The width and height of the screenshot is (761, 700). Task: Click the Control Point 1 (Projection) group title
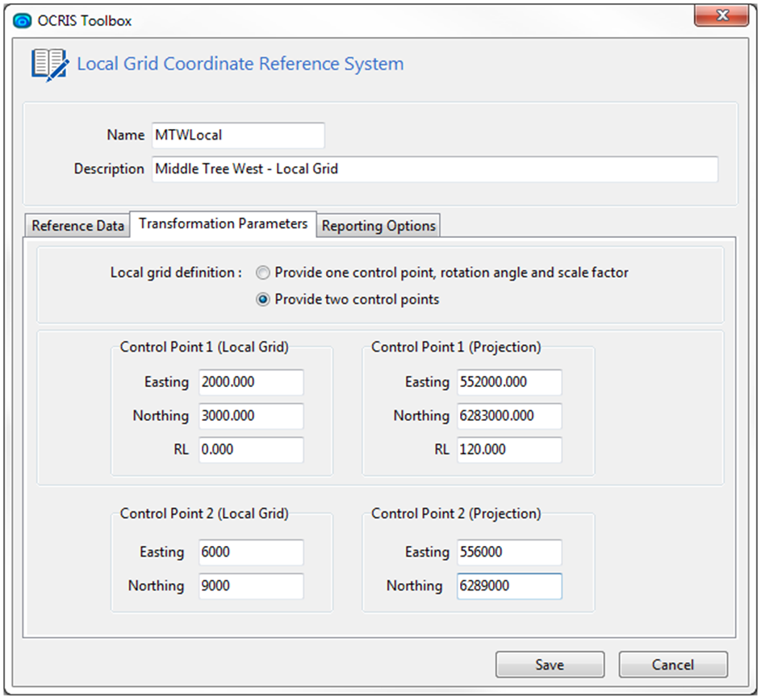pos(456,348)
